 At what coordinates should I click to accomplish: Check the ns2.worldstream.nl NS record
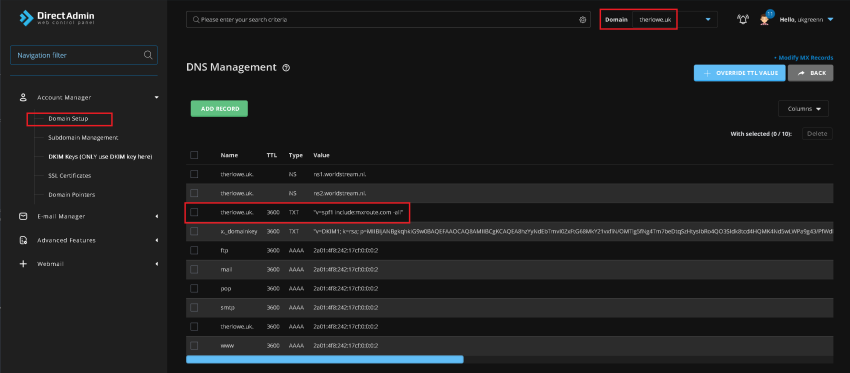[x=194, y=193]
